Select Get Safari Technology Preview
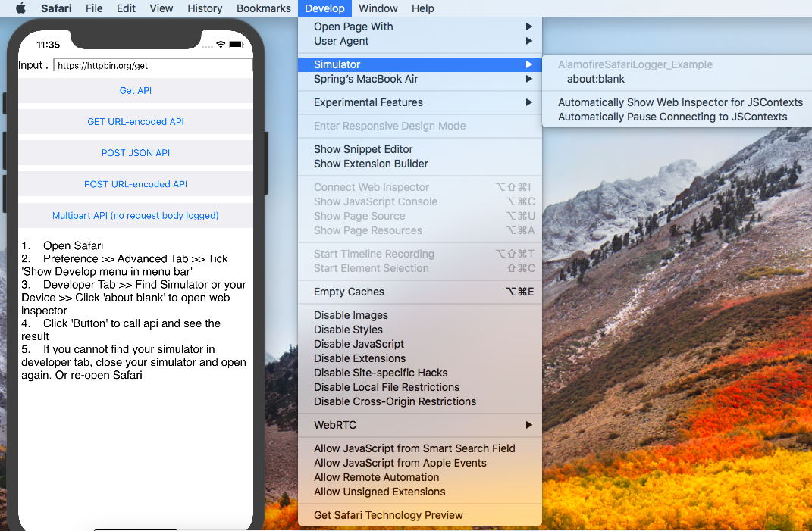Image resolution: width=812 pixels, height=531 pixels. (420, 515)
